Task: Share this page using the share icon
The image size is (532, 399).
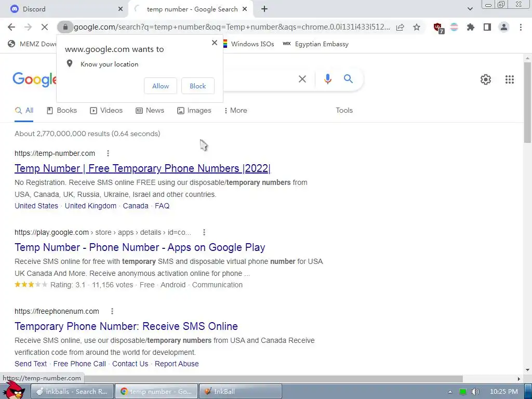Action: coord(400,27)
